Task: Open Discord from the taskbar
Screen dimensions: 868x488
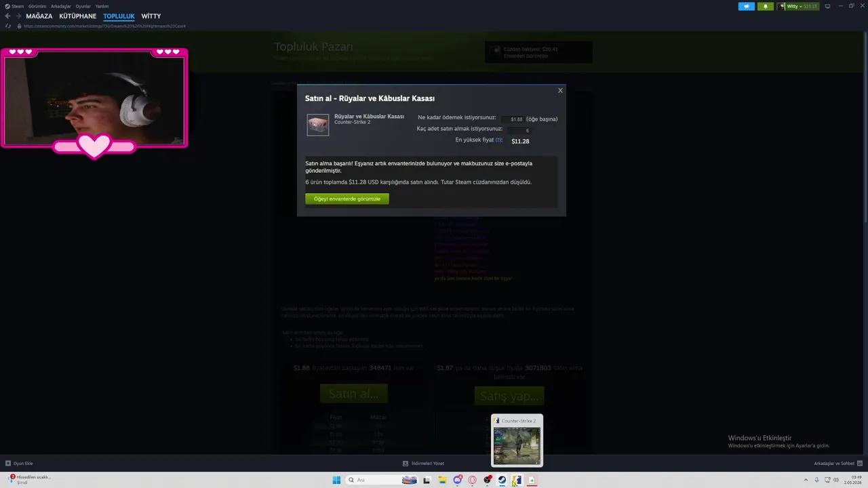Action: point(457,480)
